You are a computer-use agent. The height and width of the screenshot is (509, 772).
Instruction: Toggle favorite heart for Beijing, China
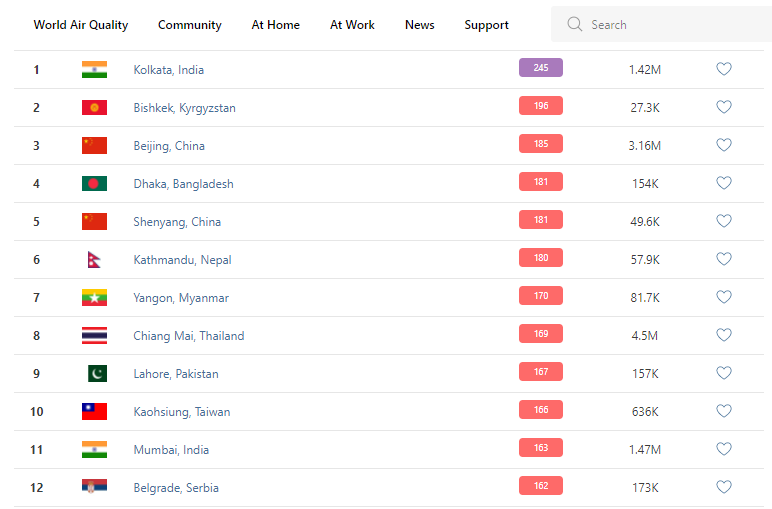(724, 145)
